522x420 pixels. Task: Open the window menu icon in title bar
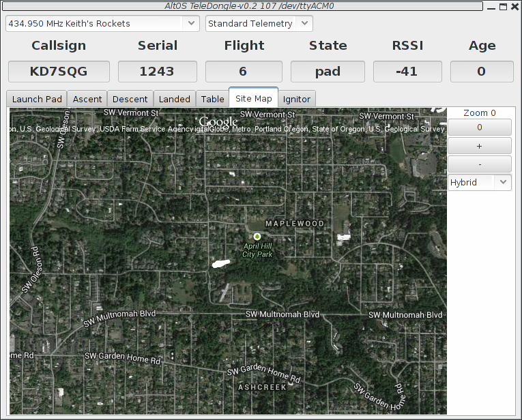6,5
